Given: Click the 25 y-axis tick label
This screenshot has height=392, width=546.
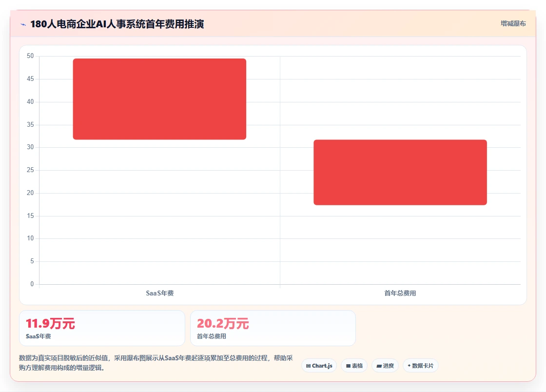Looking at the screenshot, I should (x=30, y=170).
